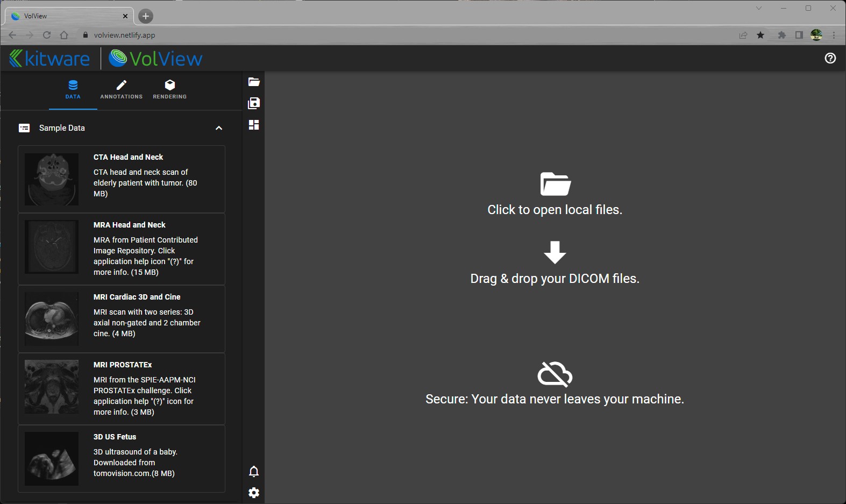The image size is (846, 504).
Task: Close the VolView browser tab
Action: pyautogui.click(x=125, y=16)
